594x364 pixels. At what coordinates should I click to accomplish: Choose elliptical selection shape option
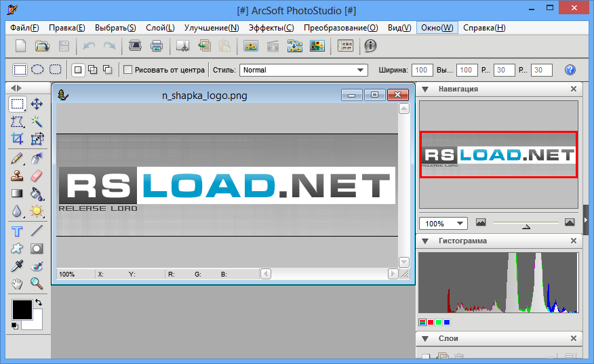pos(37,70)
